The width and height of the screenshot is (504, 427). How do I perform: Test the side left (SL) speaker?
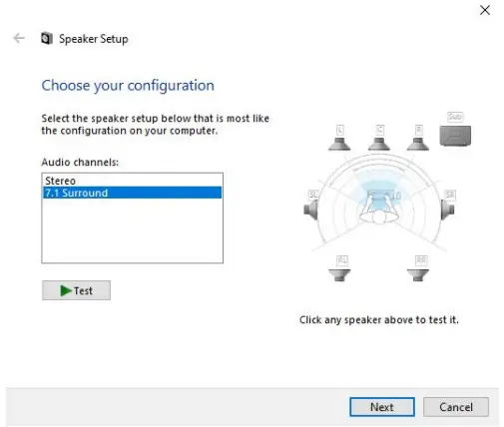310,210
